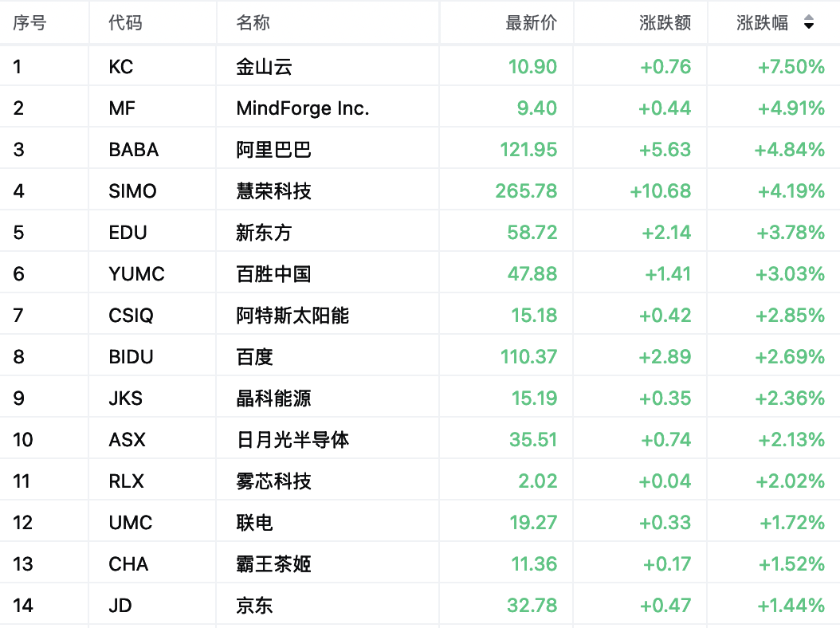Open MindForge Inc. stock details
Image resolution: width=840 pixels, height=628 pixels.
tap(303, 108)
